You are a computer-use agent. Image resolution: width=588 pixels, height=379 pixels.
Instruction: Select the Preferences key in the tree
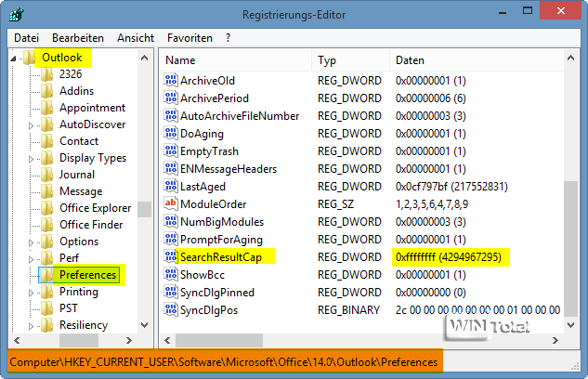(87, 275)
